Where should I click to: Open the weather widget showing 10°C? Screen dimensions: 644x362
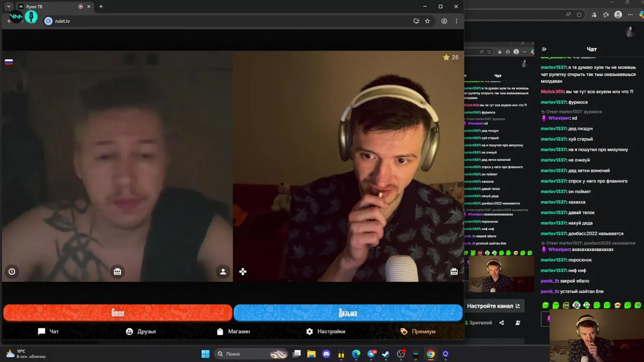pyautogui.click(x=25, y=354)
